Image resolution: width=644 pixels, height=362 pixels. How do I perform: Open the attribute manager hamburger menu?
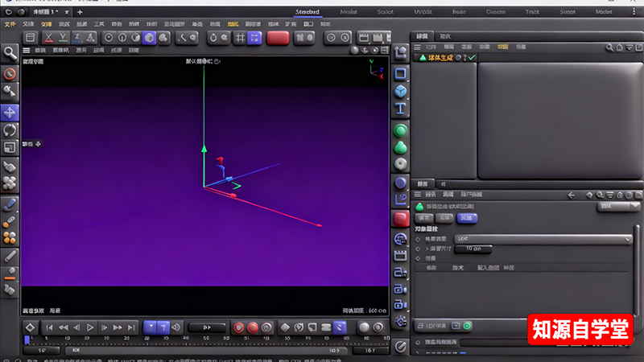[x=418, y=195]
